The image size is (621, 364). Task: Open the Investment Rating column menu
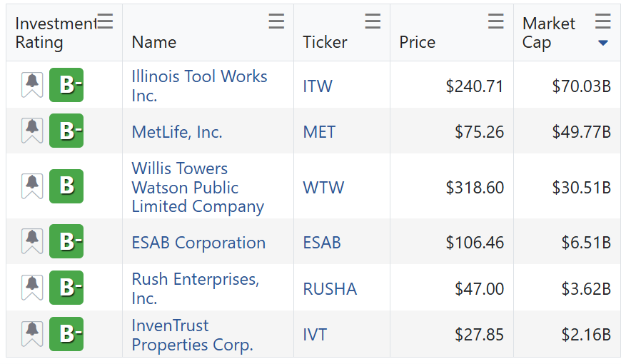click(x=105, y=22)
